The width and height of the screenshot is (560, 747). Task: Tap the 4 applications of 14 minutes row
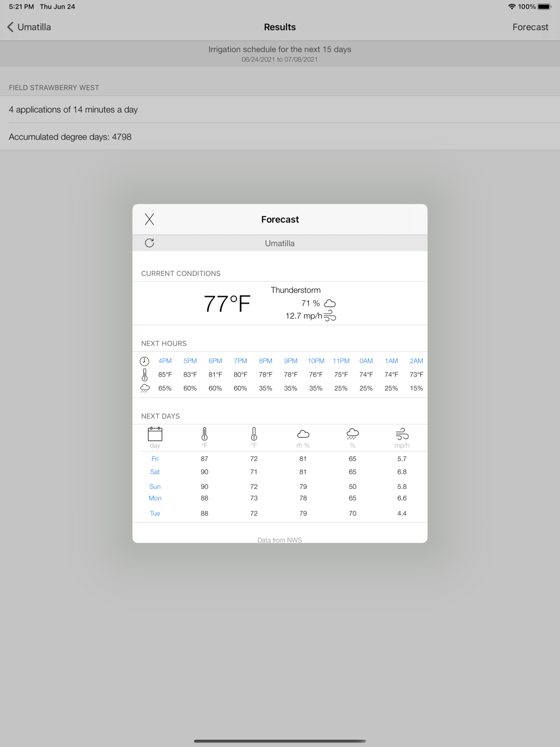tap(280, 110)
